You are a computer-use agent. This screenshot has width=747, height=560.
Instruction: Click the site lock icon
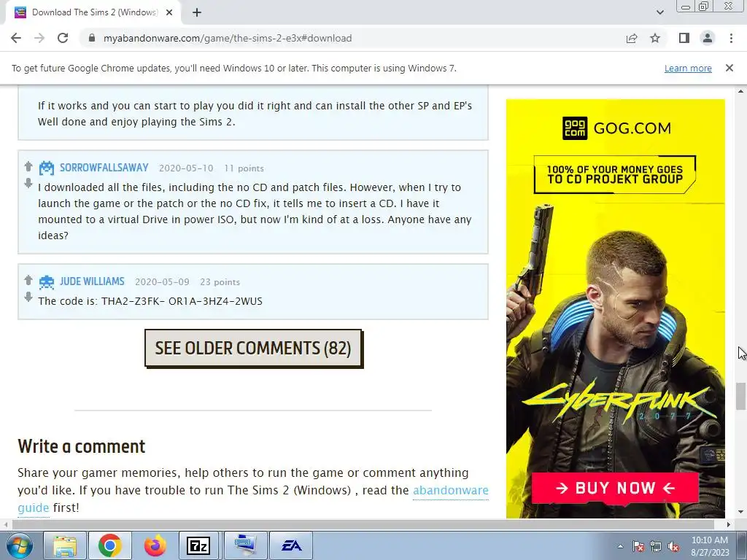pos(92,38)
